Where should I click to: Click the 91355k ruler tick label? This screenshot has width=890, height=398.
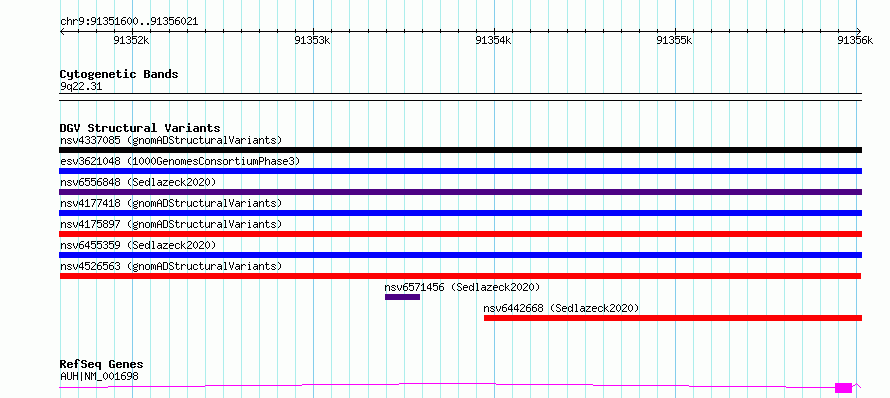coord(675,40)
